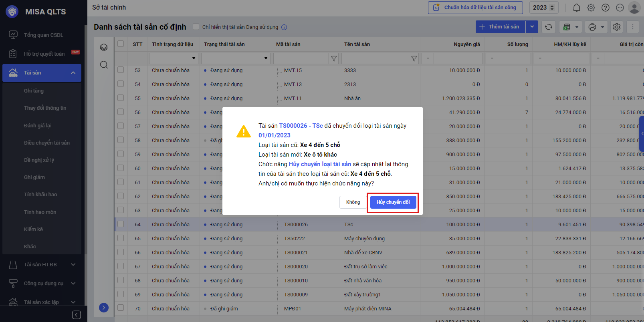Select Ghi tăng in the sidebar menu
This screenshot has height=322, width=644.
click(x=34, y=91)
